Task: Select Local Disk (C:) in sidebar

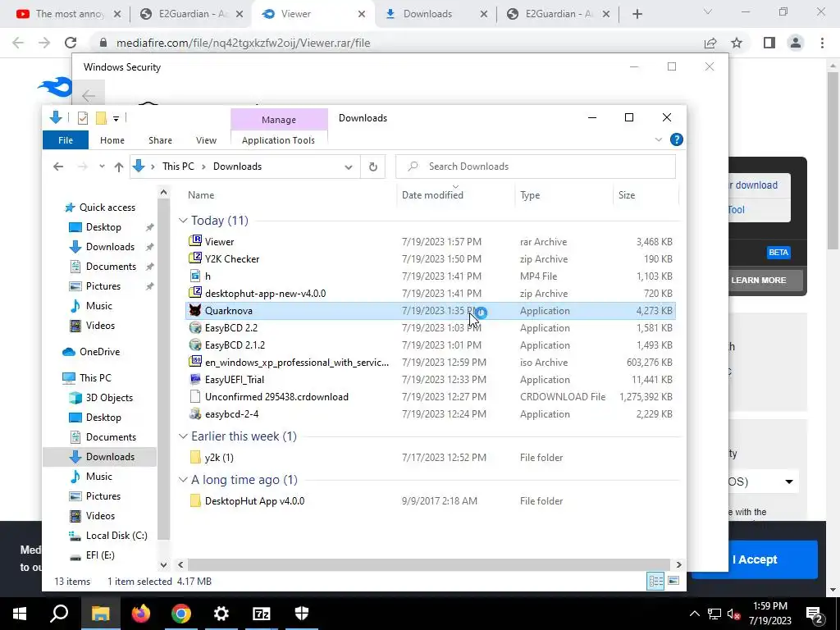Action: (x=116, y=536)
